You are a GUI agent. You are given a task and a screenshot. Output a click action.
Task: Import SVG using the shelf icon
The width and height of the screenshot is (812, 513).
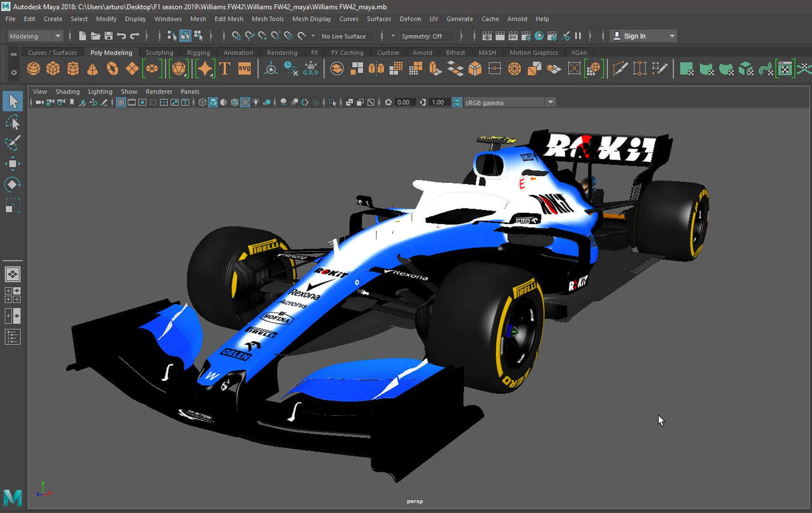pos(244,69)
